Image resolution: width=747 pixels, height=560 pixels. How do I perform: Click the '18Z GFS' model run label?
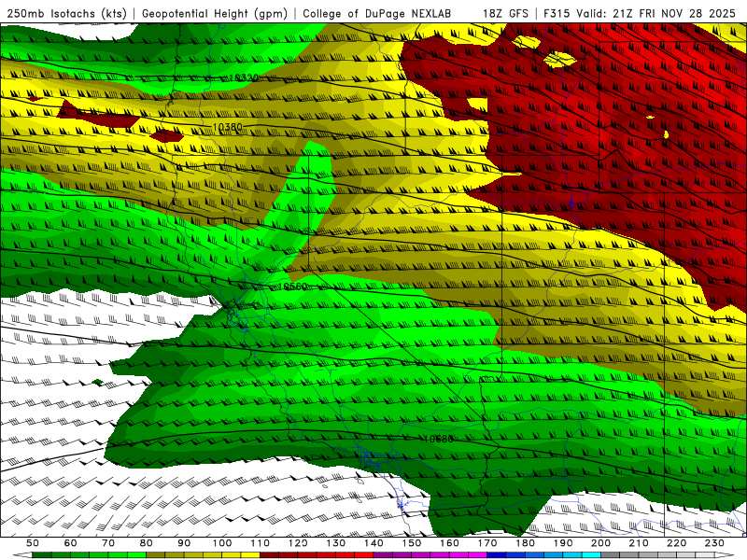(505, 13)
